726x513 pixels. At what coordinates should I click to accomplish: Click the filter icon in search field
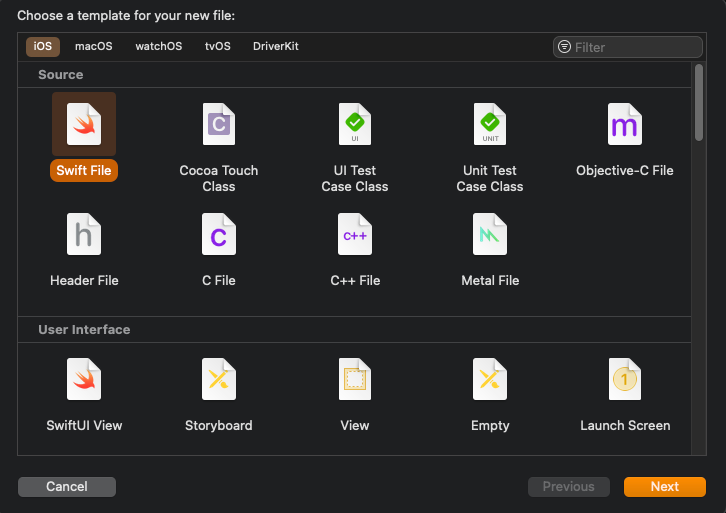click(x=564, y=47)
